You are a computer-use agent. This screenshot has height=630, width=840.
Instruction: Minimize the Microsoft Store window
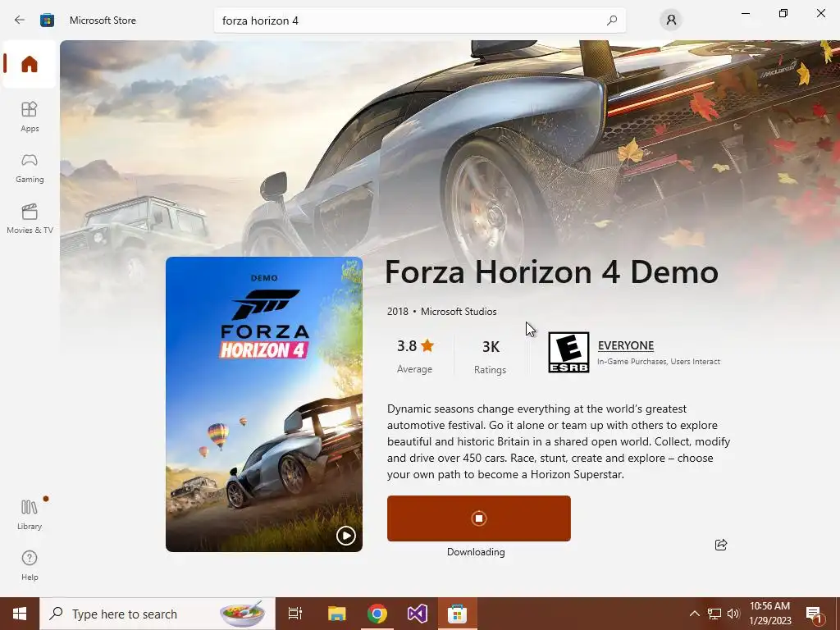(745, 13)
